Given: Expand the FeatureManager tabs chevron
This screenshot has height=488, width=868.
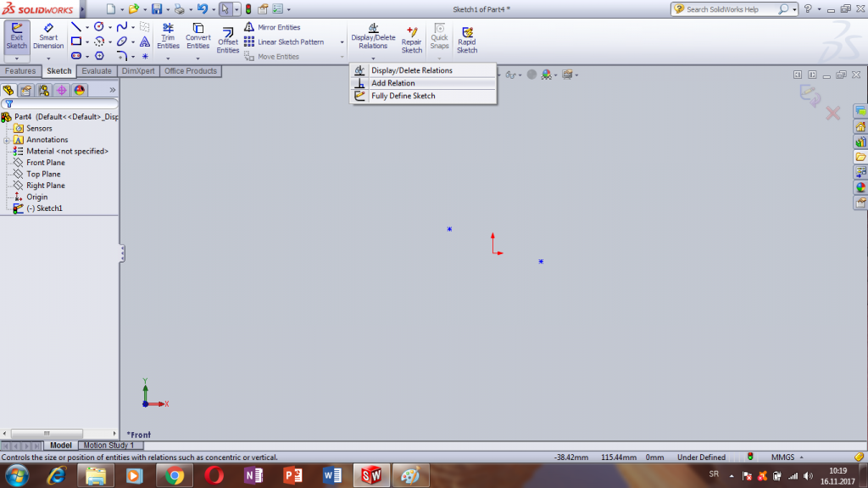Looking at the screenshot, I should point(113,90).
